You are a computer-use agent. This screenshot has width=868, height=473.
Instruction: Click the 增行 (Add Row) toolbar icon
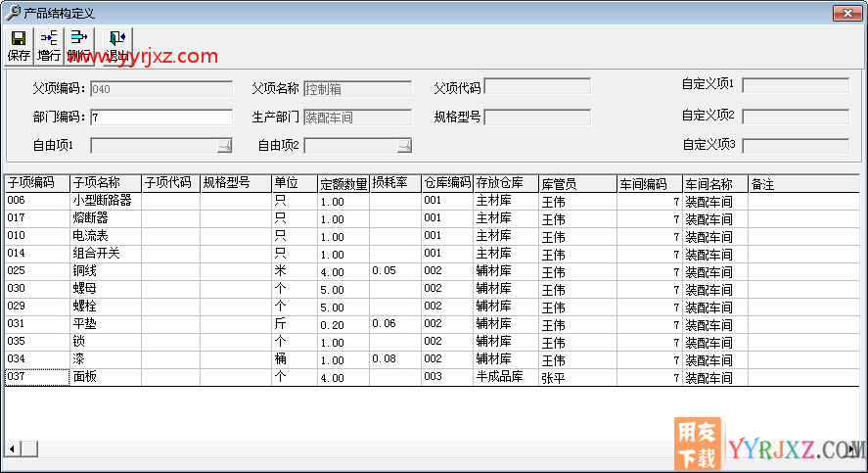point(49,46)
